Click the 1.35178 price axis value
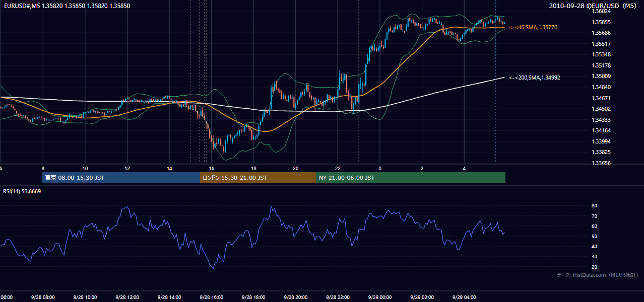Viewport: 644px width, 302px height. [x=601, y=65]
